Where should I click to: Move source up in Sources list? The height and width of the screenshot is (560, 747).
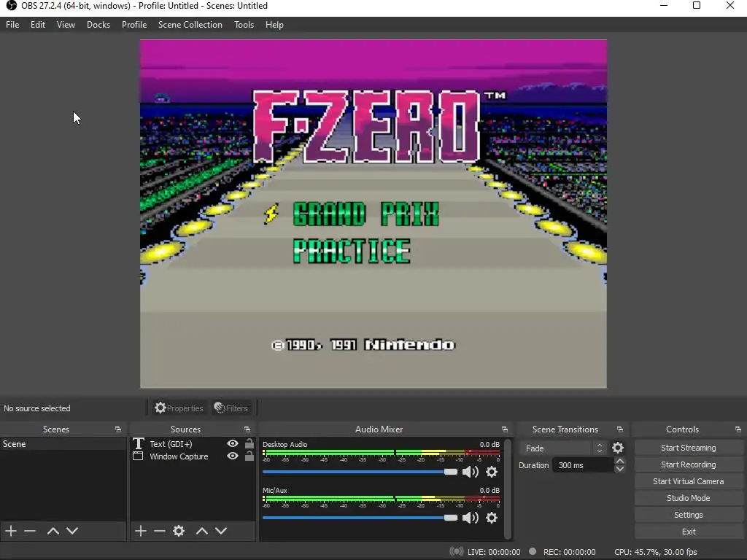click(202, 531)
